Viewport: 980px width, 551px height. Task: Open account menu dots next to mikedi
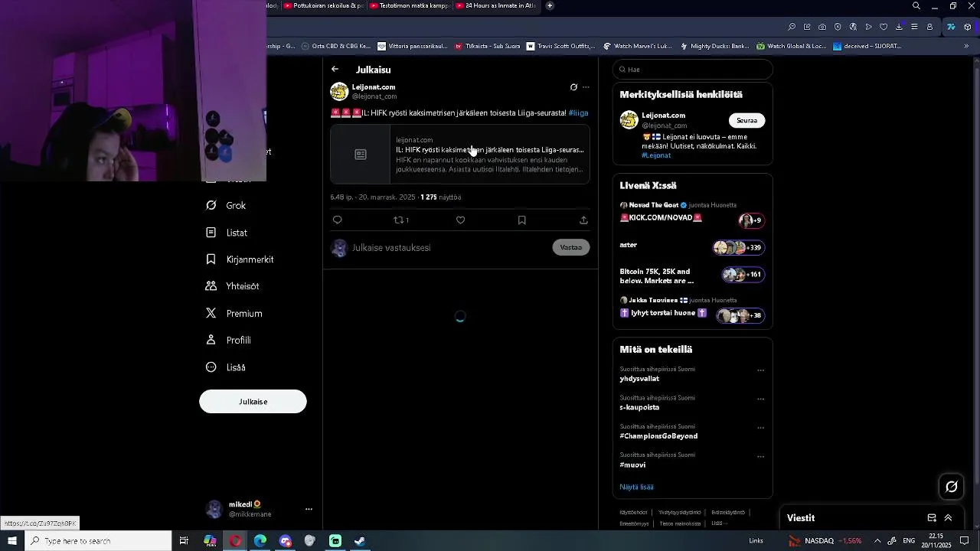tap(309, 509)
